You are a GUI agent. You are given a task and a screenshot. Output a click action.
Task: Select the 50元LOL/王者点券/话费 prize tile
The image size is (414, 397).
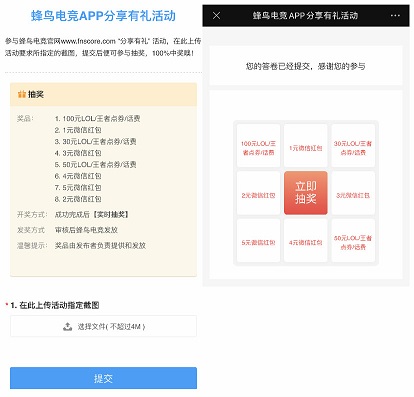click(353, 240)
